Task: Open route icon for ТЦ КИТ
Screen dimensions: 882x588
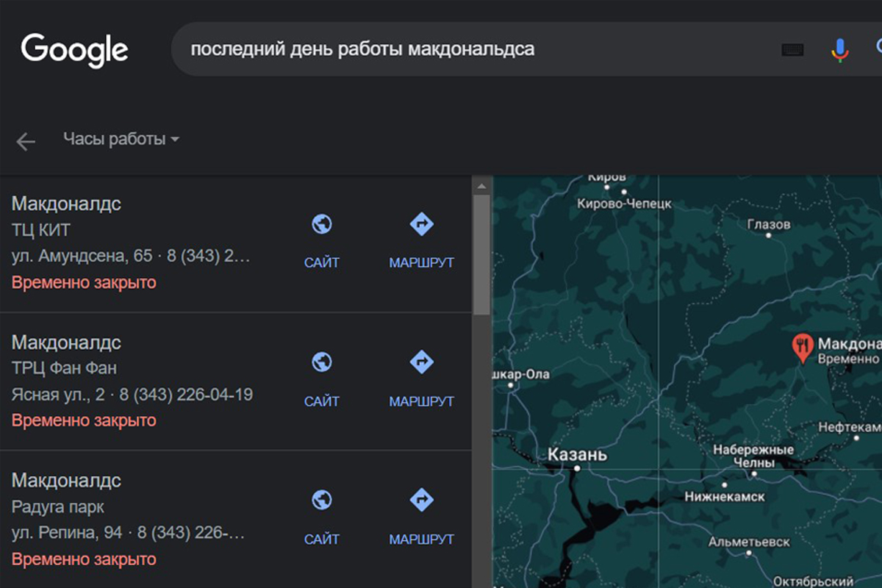Action: tap(421, 224)
